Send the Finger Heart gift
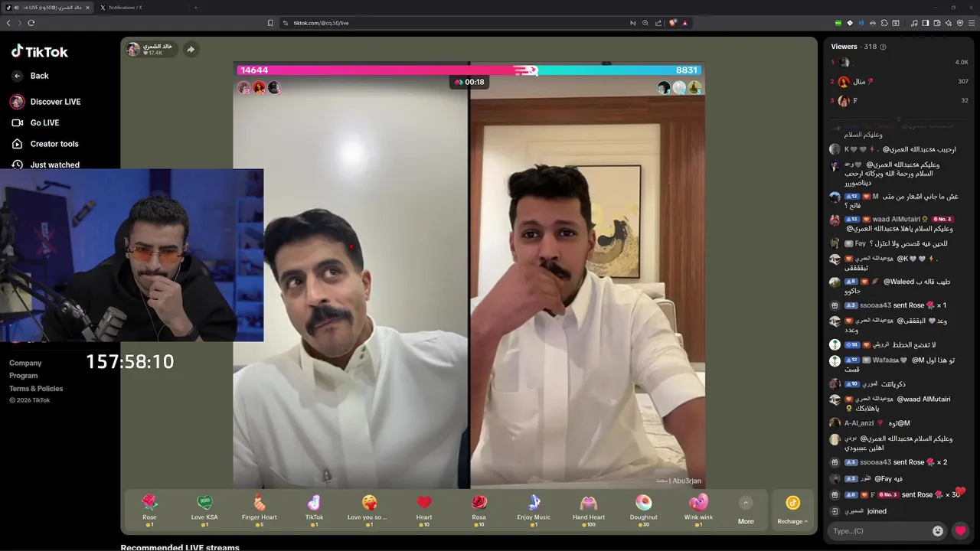 [260, 510]
